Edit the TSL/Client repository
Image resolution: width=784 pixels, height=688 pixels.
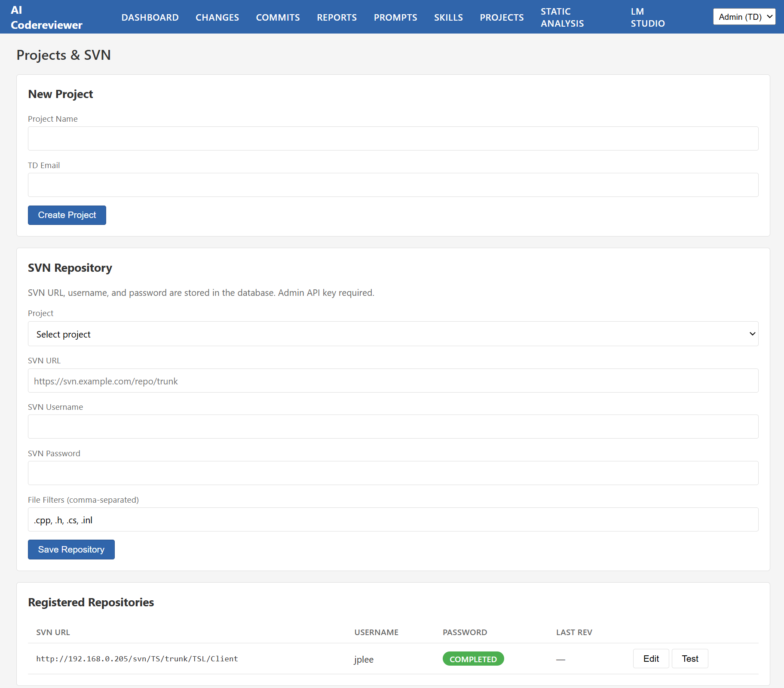coord(651,659)
